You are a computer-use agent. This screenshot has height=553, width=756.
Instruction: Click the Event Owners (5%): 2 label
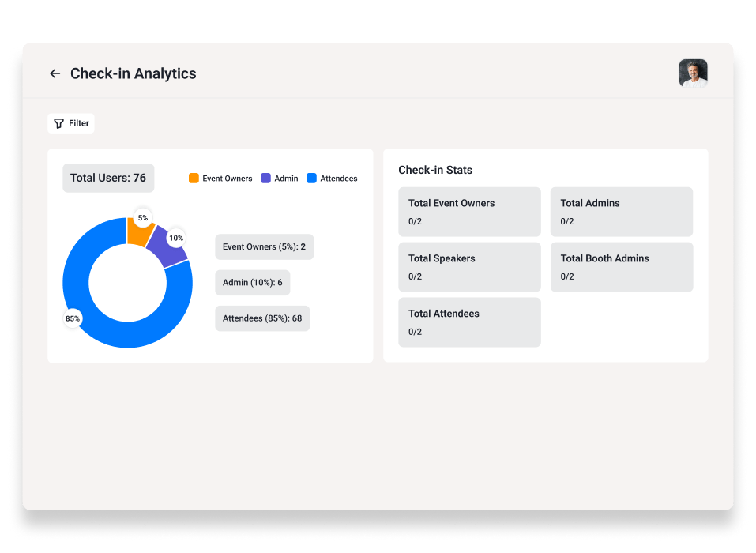click(264, 246)
